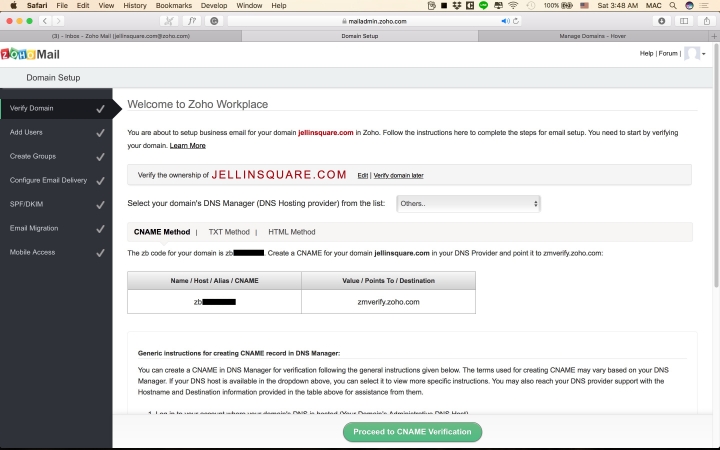The width and height of the screenshot is (720, 450).
Task: Click the Edit domain link
Action: 363,175
